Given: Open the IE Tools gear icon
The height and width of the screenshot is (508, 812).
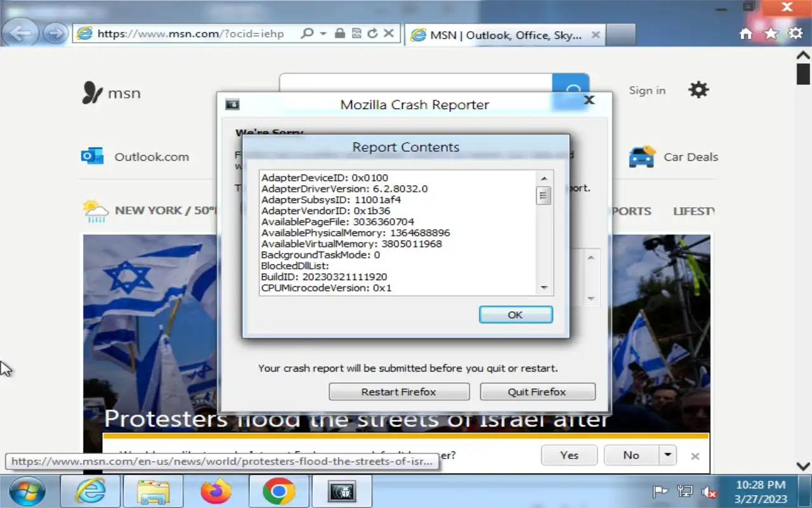Looking at the screenshot, I should point(796,34).
